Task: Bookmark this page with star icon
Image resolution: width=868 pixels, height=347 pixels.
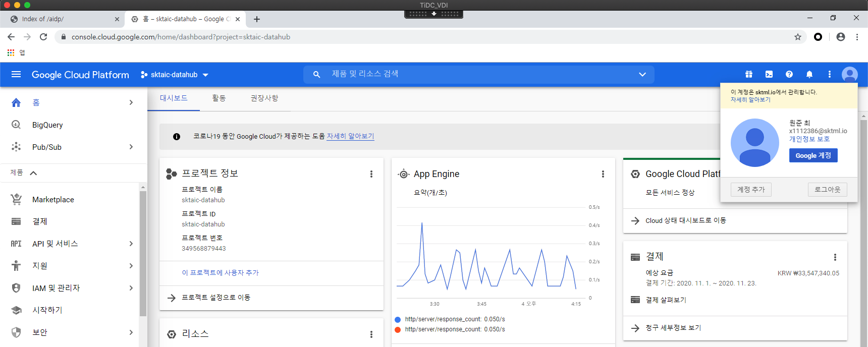Action: [797, 37]
